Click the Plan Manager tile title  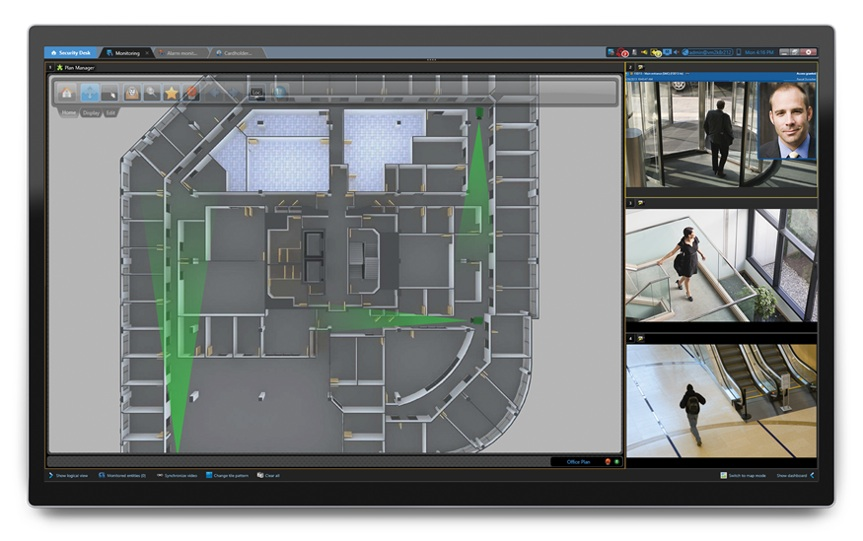point(79,68)
